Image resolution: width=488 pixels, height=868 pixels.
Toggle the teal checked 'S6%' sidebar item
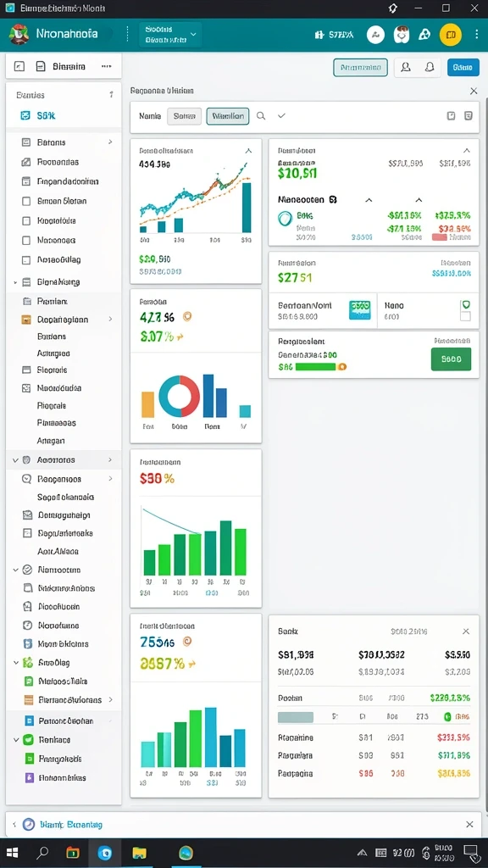point(25,115)
